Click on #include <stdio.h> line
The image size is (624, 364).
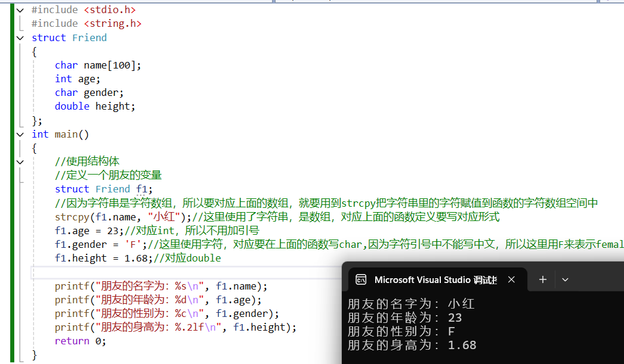tap(84, 10)
